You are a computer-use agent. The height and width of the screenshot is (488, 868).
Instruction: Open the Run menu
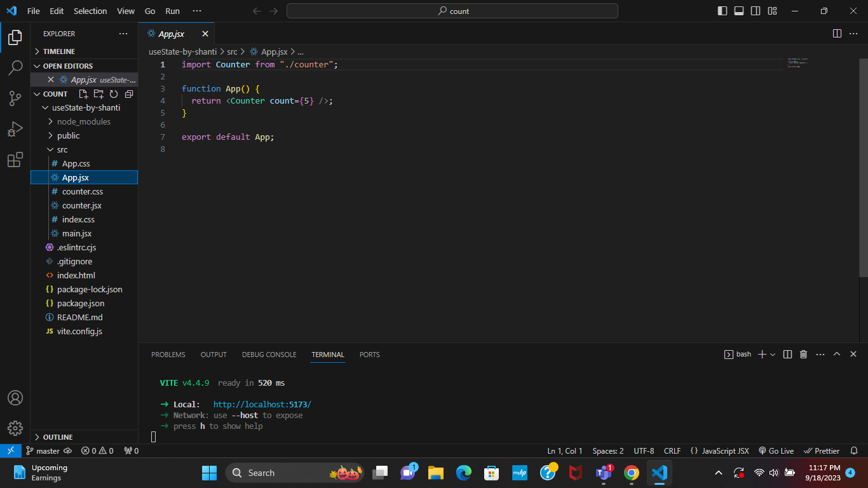tap(172, 11)
